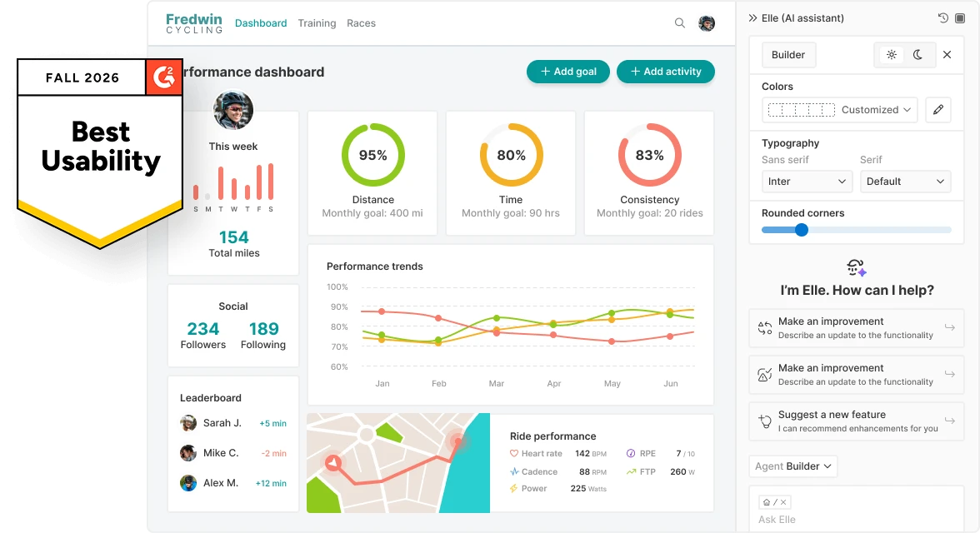
Task: Click the Ask Elle input field
Action: click(857, 510)
